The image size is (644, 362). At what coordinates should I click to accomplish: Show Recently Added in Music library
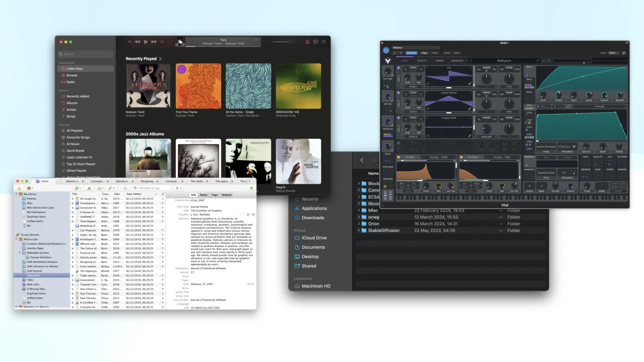(x=86, y=96)
